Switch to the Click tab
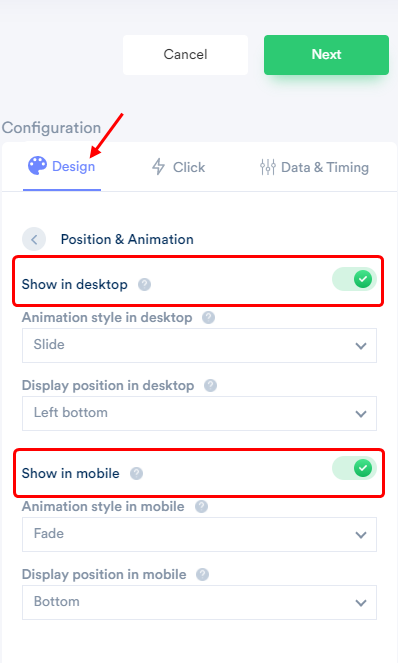Screen dimensions: 398x663 (178, 167)
